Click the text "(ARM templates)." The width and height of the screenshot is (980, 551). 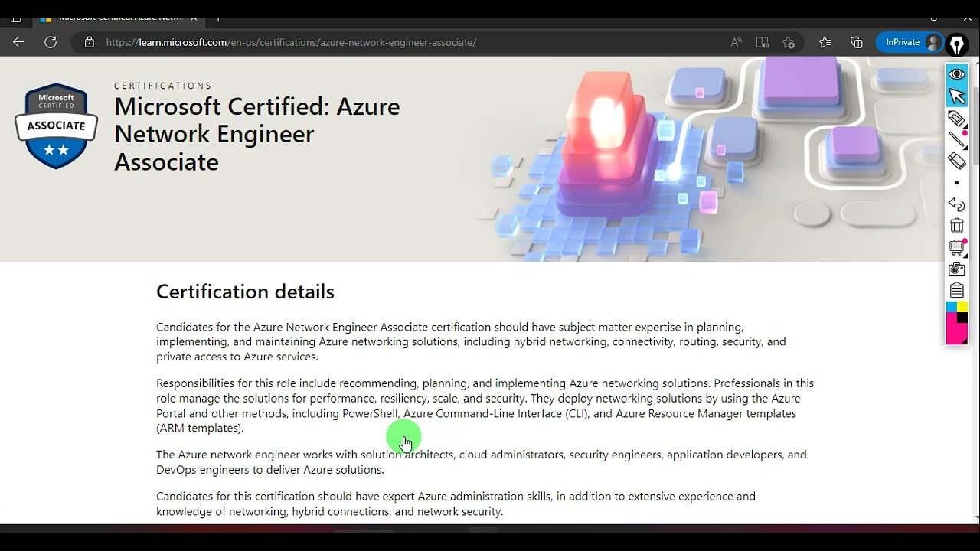tap(200, 429)
